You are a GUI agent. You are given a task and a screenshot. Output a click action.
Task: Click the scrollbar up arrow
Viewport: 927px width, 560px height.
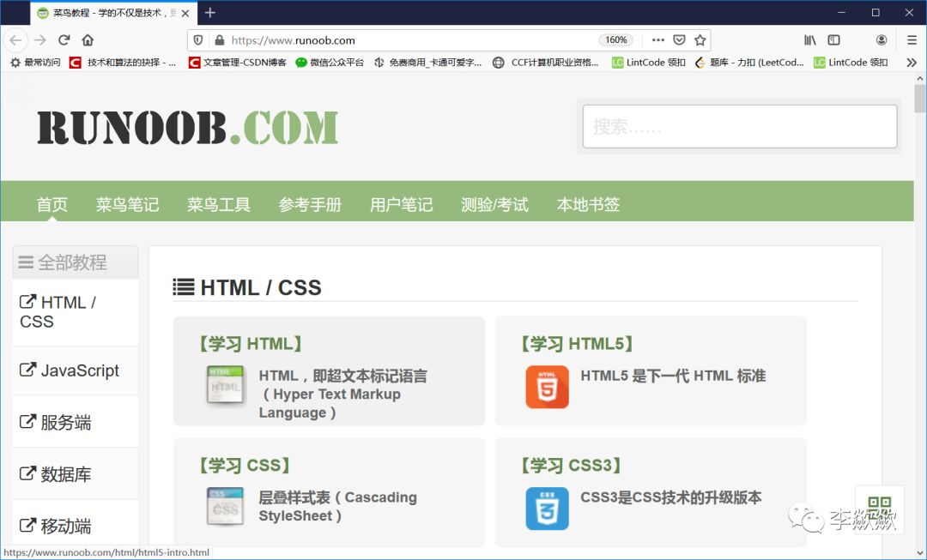point(920,78)
